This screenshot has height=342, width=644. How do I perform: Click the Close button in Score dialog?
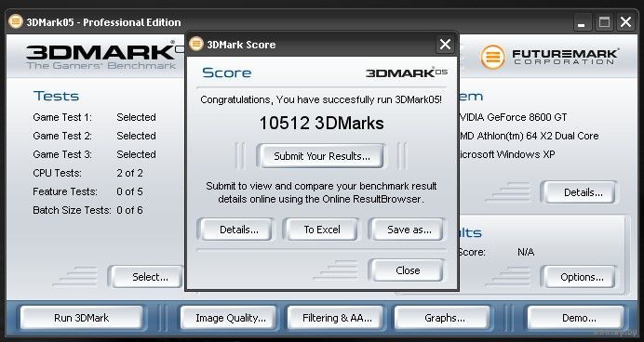tap(408, 270)
